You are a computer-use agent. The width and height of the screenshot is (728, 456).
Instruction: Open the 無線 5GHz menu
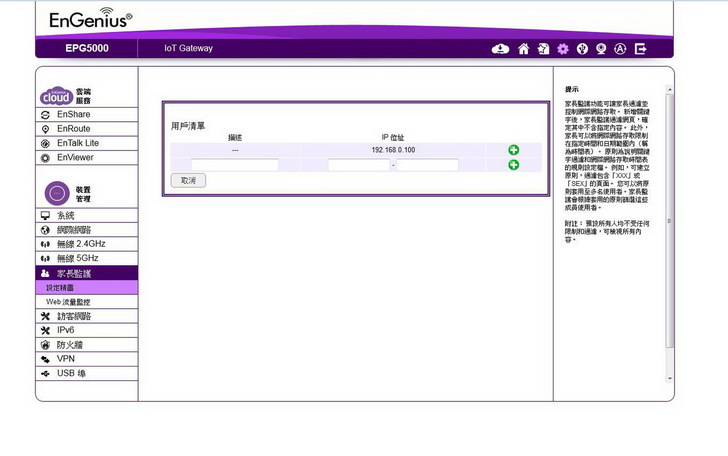point(86,258)
